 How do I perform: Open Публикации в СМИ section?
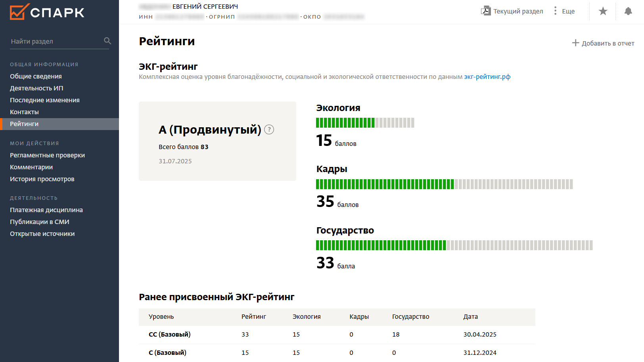click(39, 222)
